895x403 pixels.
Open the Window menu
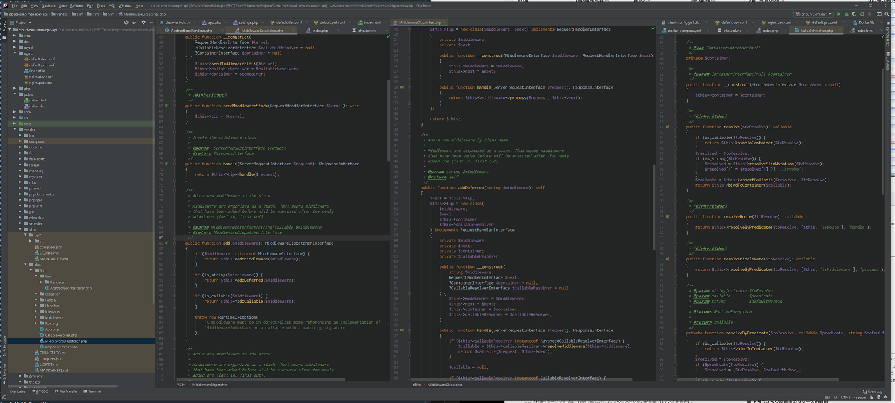point(125,6)
